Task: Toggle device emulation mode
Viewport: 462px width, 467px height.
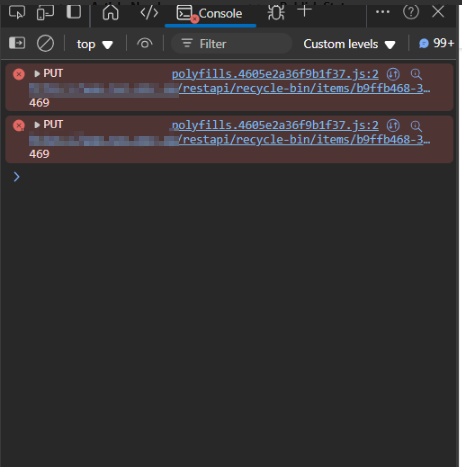Action: click(x=45, y=13)
